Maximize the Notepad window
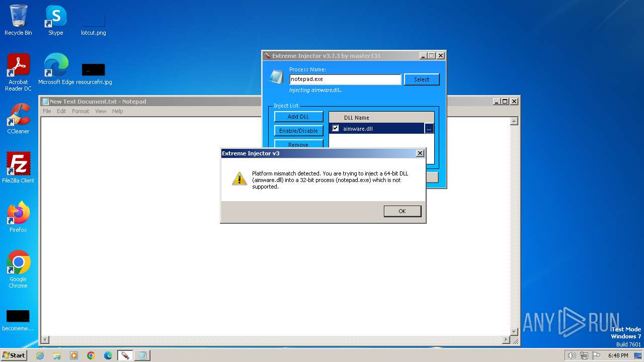 point(505,101)
